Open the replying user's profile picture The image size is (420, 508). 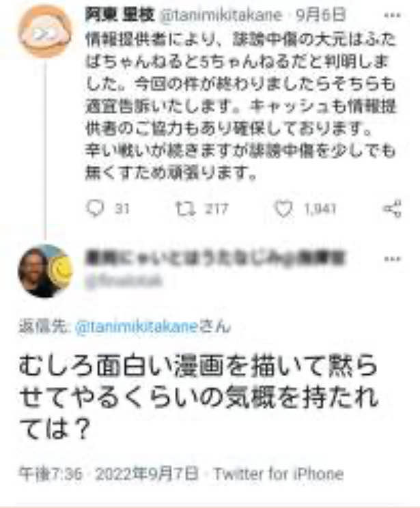point(45,271)
